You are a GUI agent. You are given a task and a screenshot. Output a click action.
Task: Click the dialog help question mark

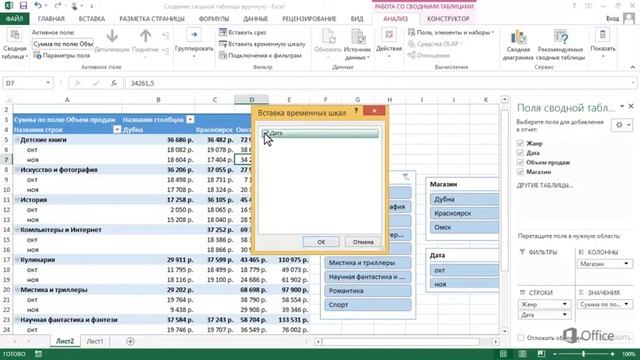click(356, 111)
